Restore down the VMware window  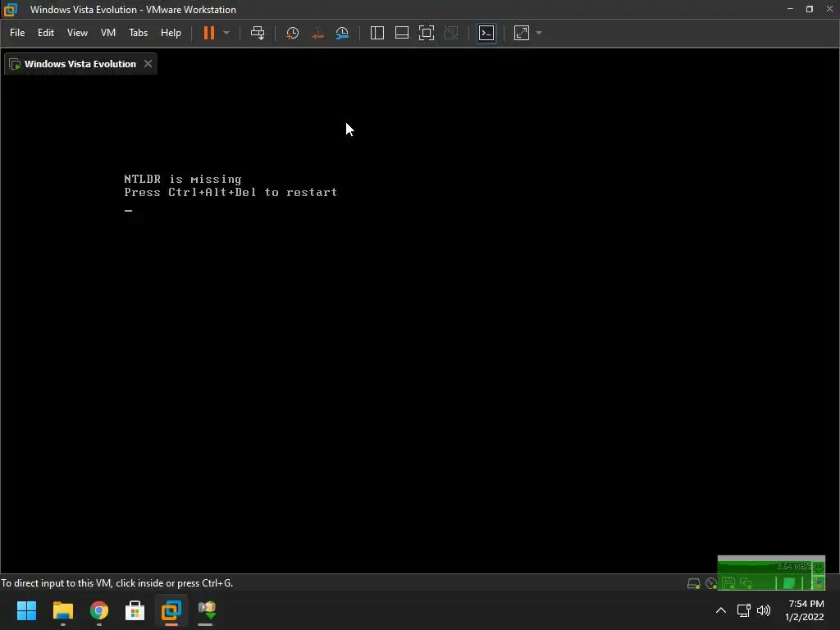click(810, 9)
